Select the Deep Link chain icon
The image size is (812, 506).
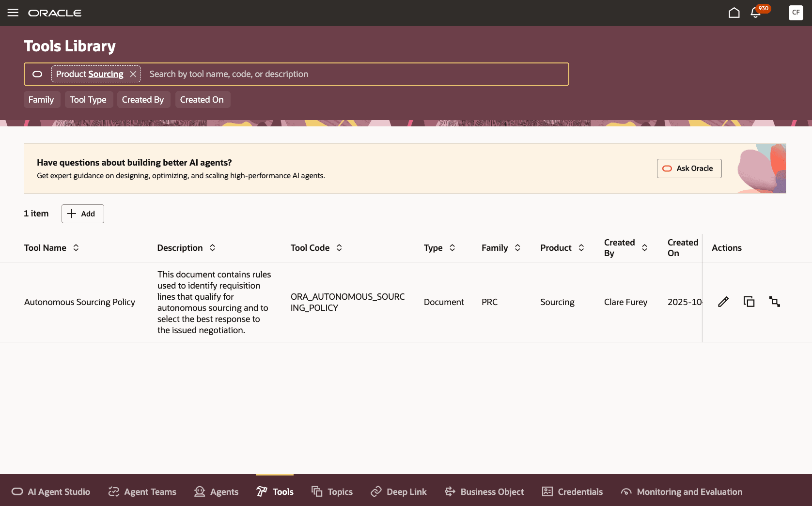coord(375,491)
